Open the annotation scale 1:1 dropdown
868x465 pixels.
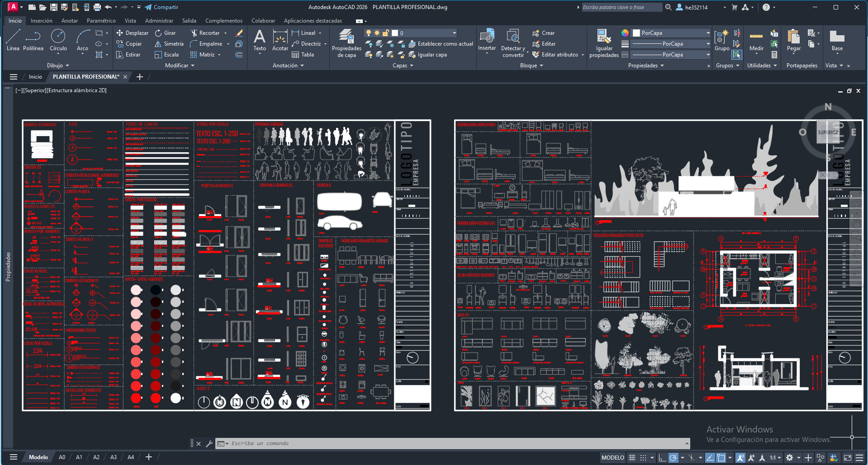point(776,458)
